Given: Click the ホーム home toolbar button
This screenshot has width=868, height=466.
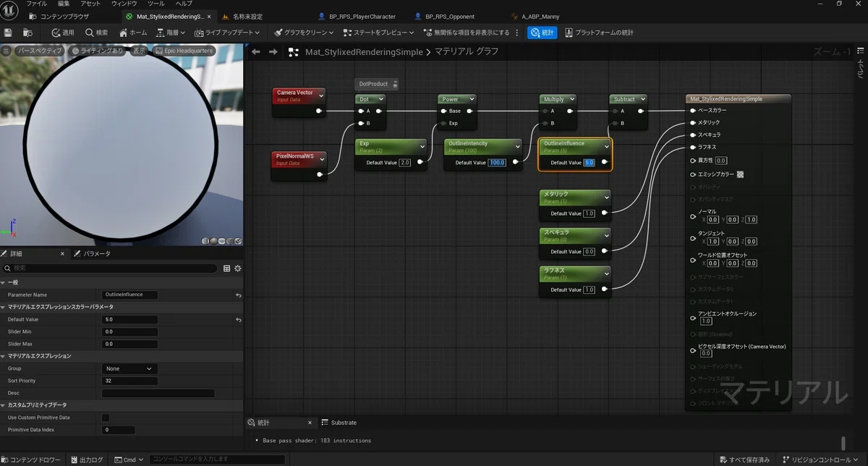Looking at the screenshot, I should (132, 33).
